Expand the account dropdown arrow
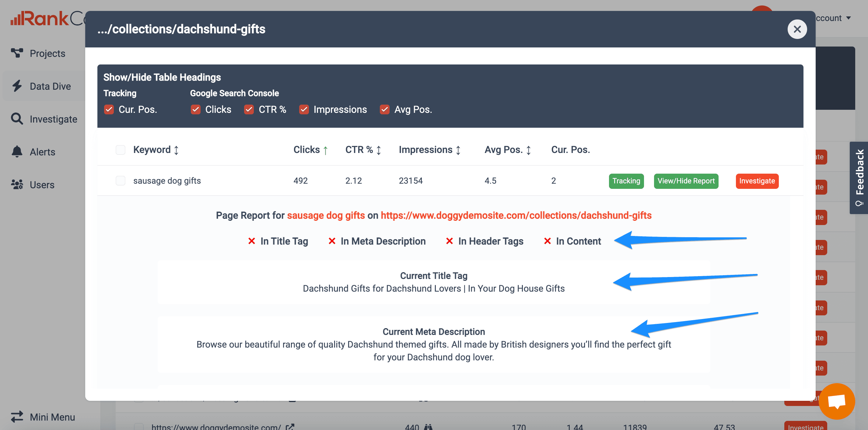The width and height of the screenshot is (868, 430). (x=849, y=18)
